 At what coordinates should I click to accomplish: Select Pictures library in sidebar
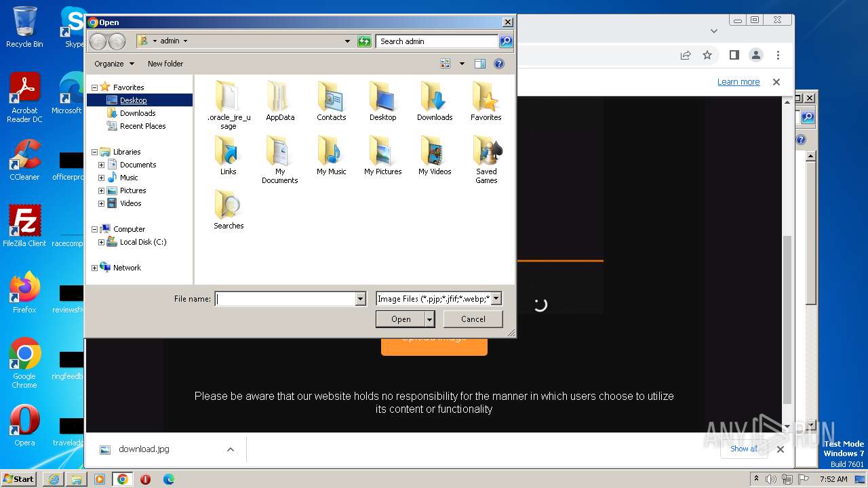click(x=133, y=190)
